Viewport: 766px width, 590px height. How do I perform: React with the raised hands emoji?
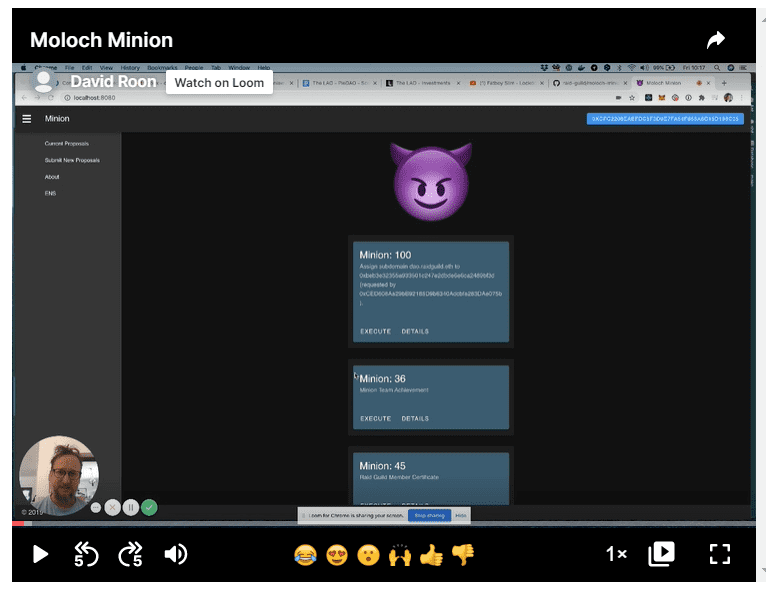tap(400, 555)
